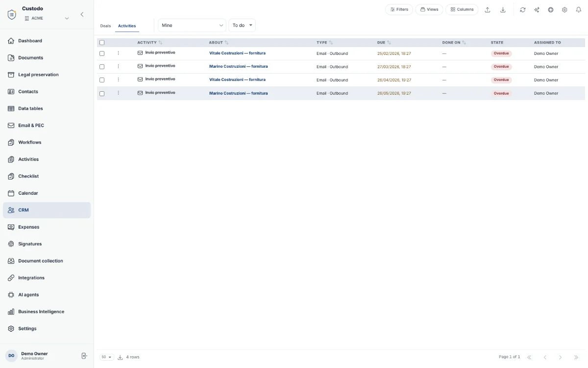Open Email & PEC
The height and width of the screenshot is (368, 588).
(47, 126)
